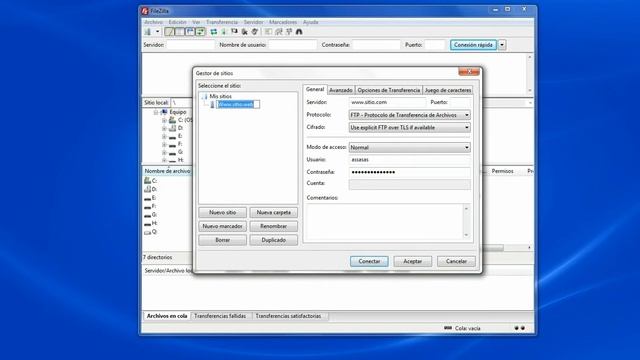Image resolution: width=640 pixels, height=360 pixels.
Task: Switch to the Avanzado tab
Action: (x=341, y=90)
